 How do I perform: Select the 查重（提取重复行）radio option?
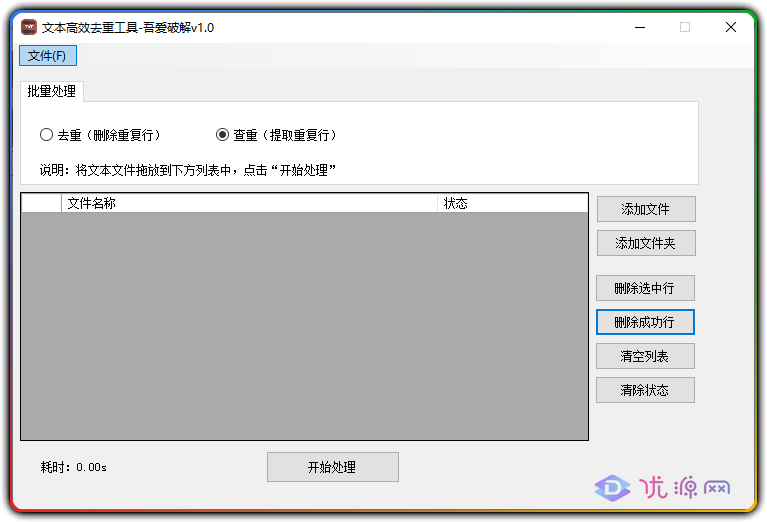[222, 135]
